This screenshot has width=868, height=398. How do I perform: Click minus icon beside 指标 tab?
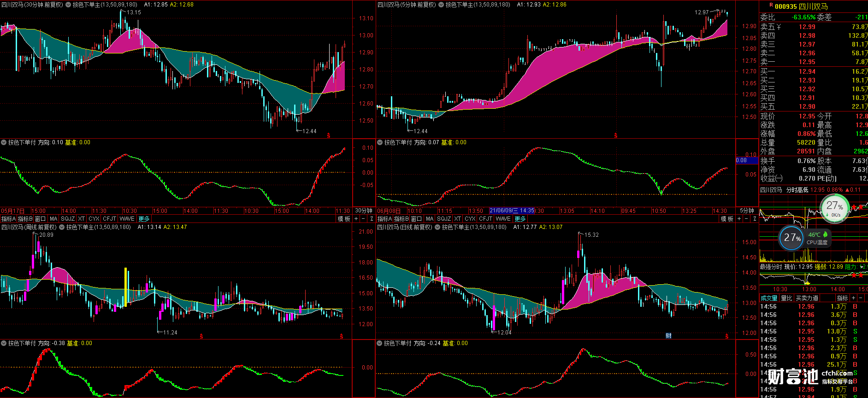tap(861, 298)
